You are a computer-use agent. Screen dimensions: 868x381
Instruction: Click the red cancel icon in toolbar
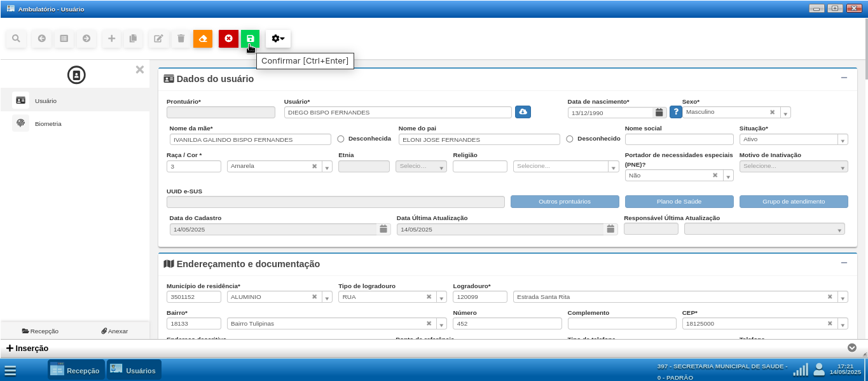(228, 39)
